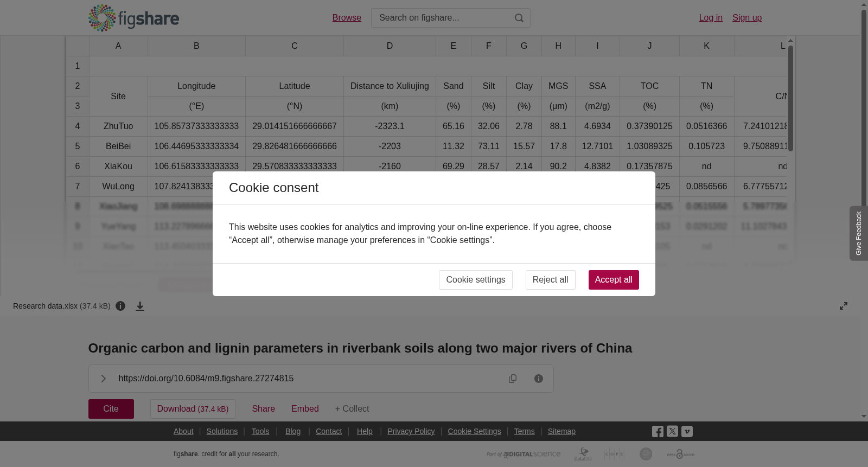The width and height of the screenshot is (868, 467).
Task: Click cell value 29.014151666666667
Action: coord(295,126)
